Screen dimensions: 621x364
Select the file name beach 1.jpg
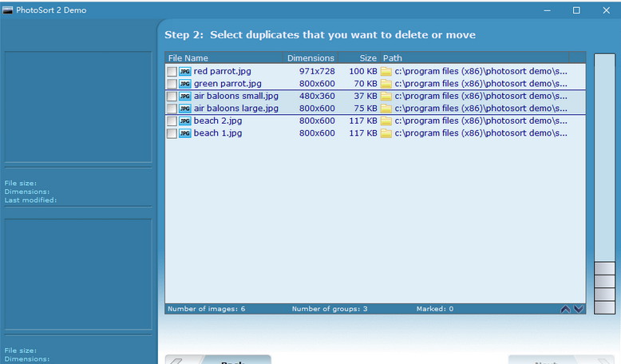tap(218, 133)
